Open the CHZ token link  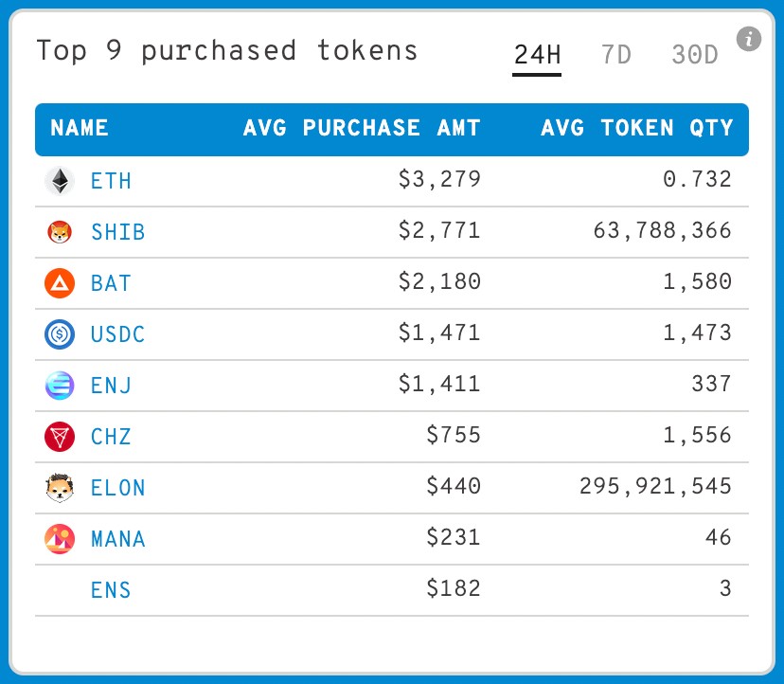click(x=111, y=437)
